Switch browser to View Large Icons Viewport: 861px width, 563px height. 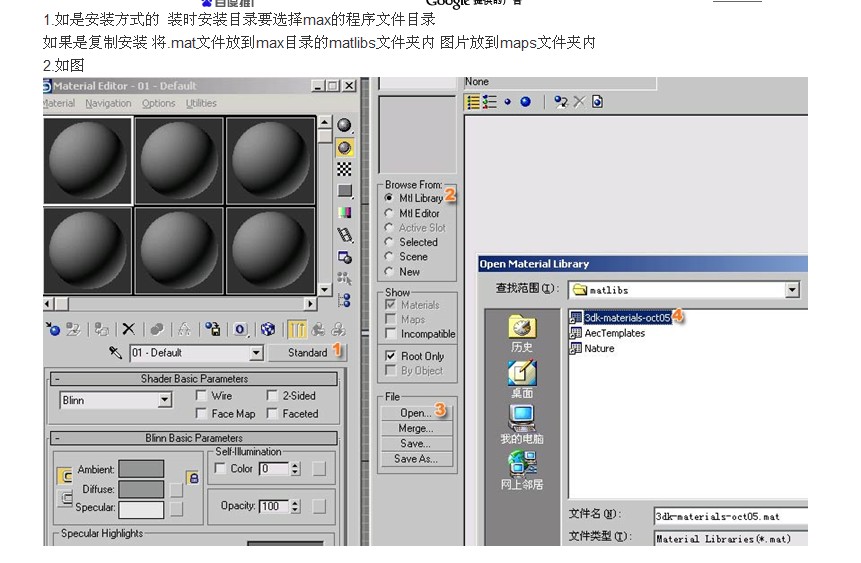tap(525, 102)
